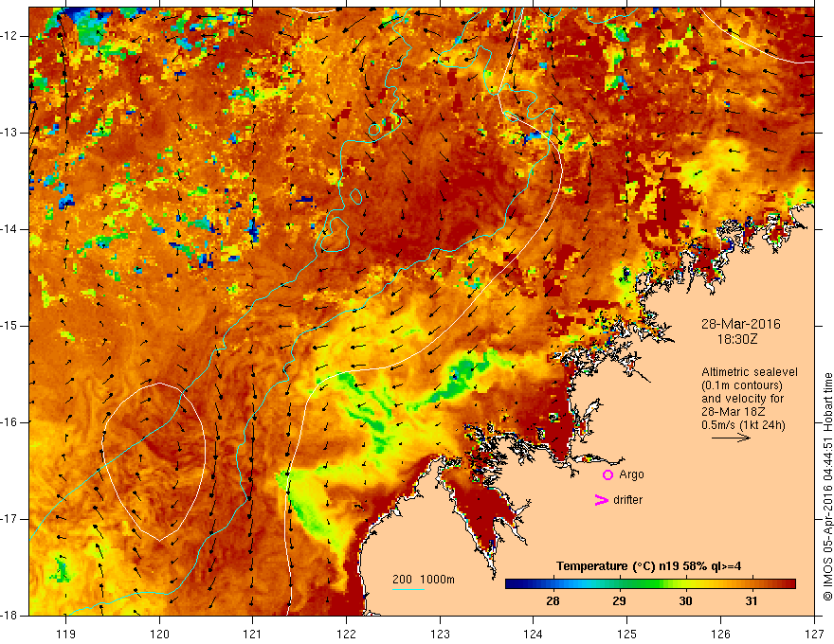Click the '200 1000m' depth contour label
The height and width of the screenshot is (644, 834).
click(x=424, y=580)
